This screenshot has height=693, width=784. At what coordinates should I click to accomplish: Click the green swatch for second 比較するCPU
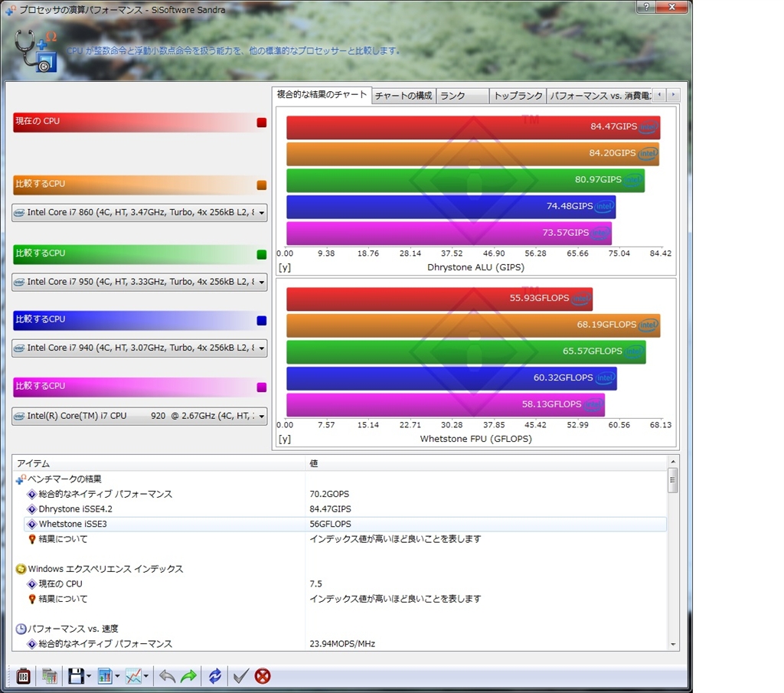pyautogui.click(x=262, y=255)
